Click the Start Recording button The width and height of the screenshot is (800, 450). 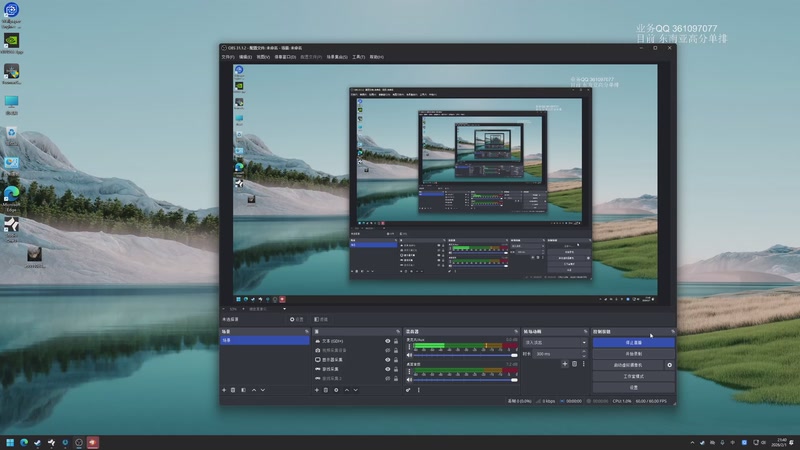(x=633, y=354)
